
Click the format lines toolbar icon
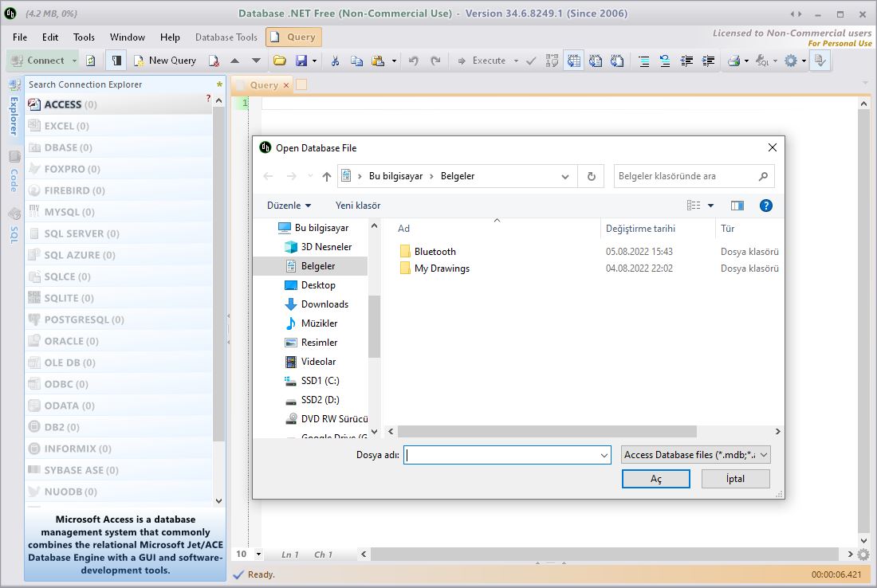pyautogui.click(x=643, y=61)
